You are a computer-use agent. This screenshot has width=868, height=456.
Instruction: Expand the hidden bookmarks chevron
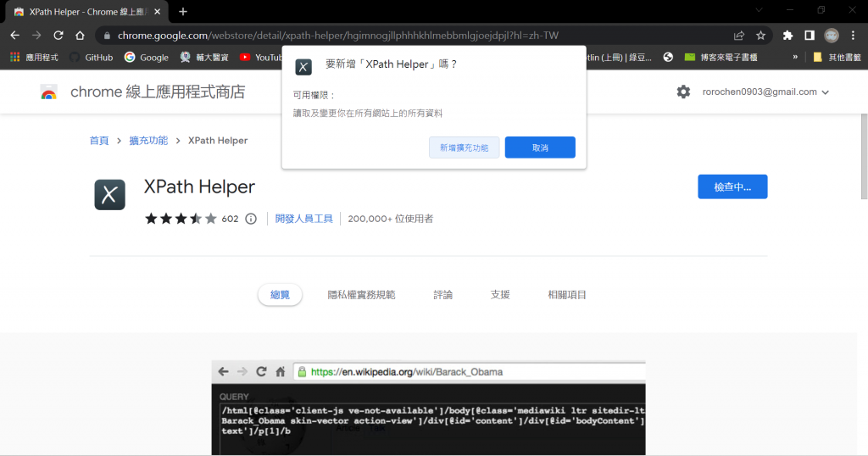click(x=795, y=57)
